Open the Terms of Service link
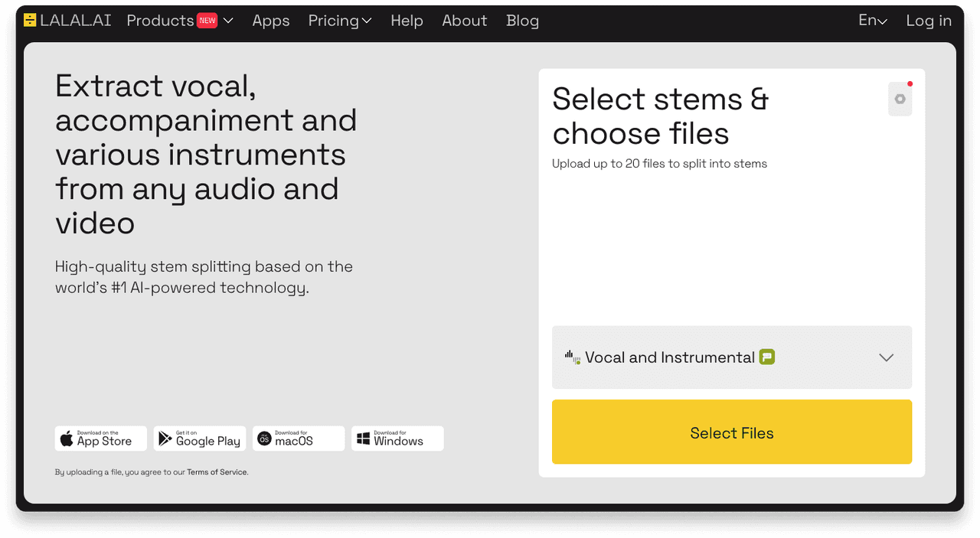The width and height of the screenshot is (980, 538). pos(217,472)
